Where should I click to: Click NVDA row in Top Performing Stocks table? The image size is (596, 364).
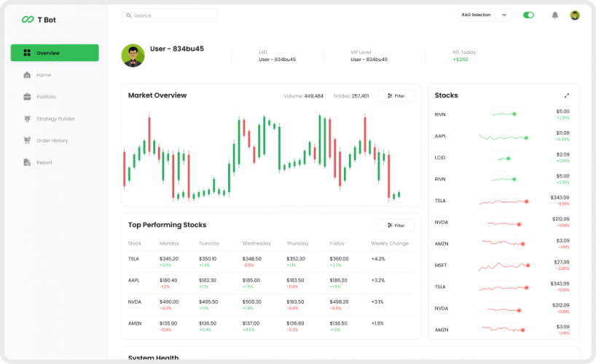tap(271, 305)
